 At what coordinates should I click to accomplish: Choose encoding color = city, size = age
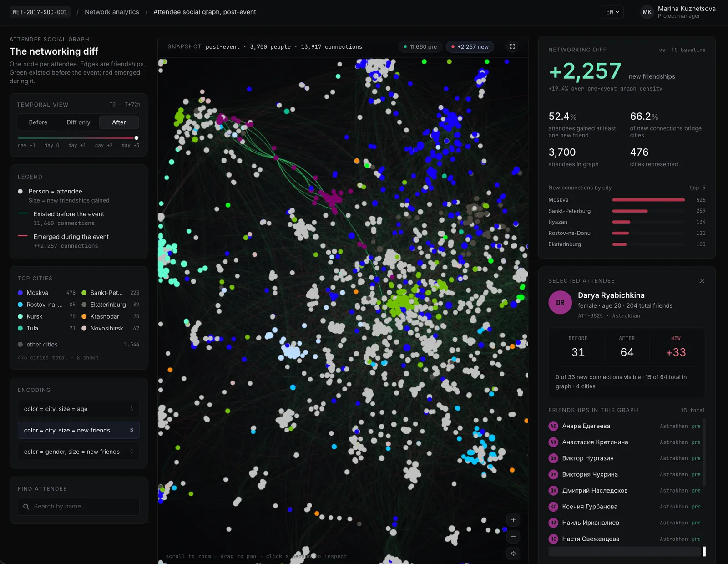(78, 409)
